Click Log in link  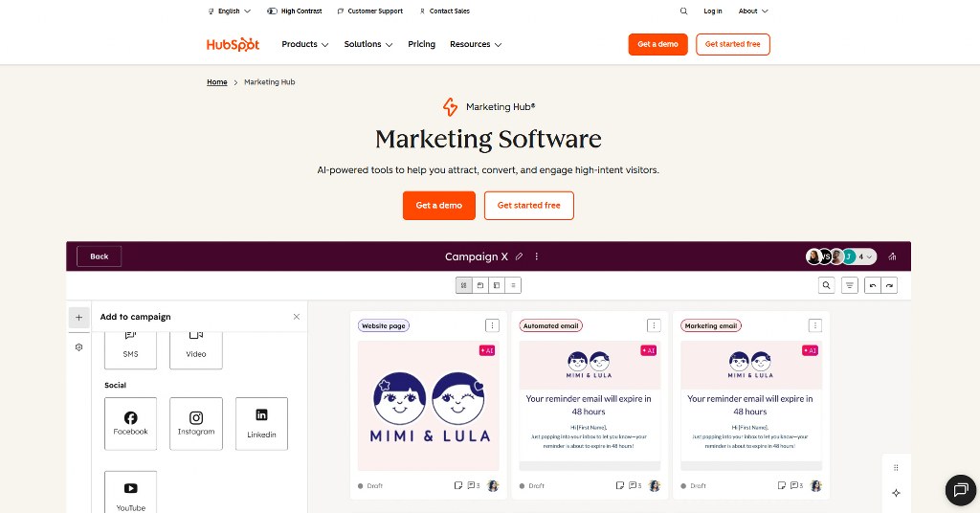[x=712, y=11]
